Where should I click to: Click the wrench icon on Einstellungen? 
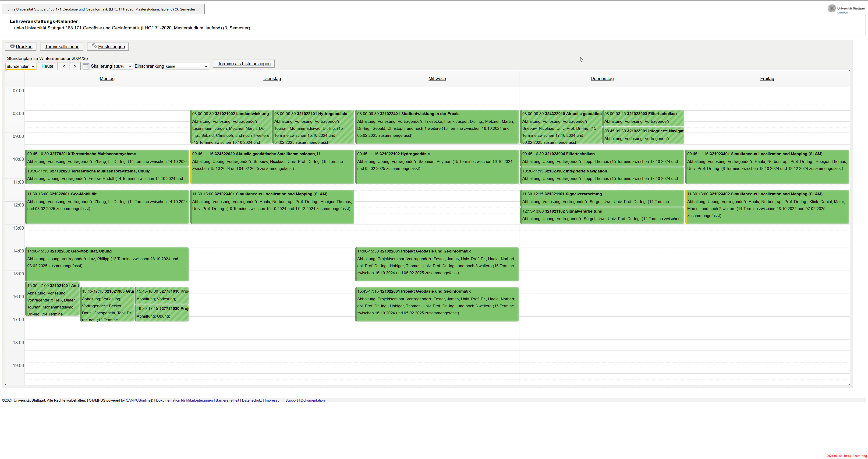click(x=94, y=46)
